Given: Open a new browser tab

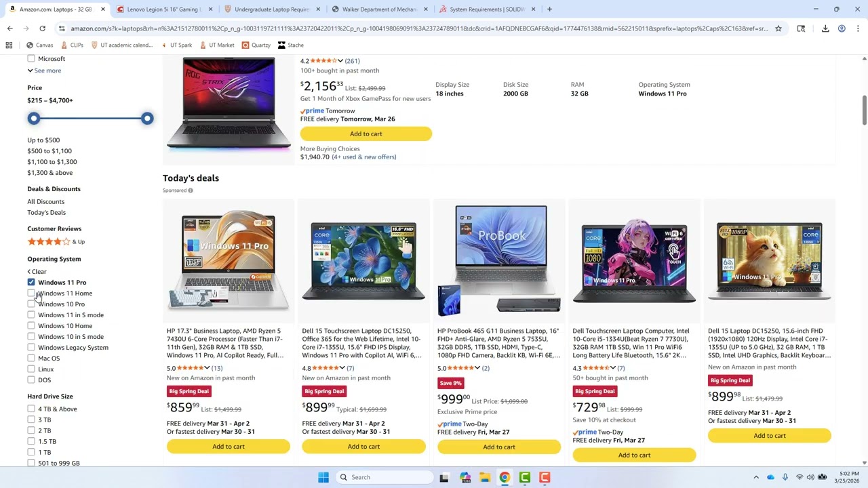Looking at the screenshot, I should pyautogui.click(x=549, y=9).
